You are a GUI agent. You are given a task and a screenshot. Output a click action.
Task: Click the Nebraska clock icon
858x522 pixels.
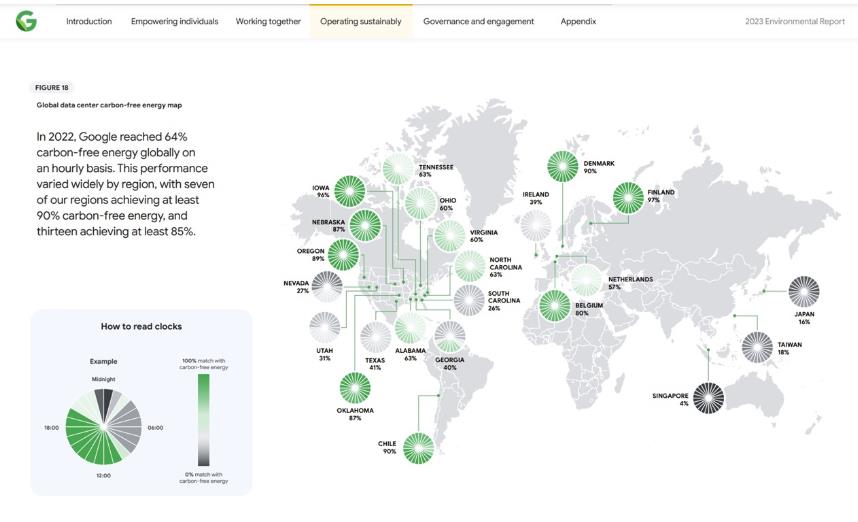coord(365,225)
